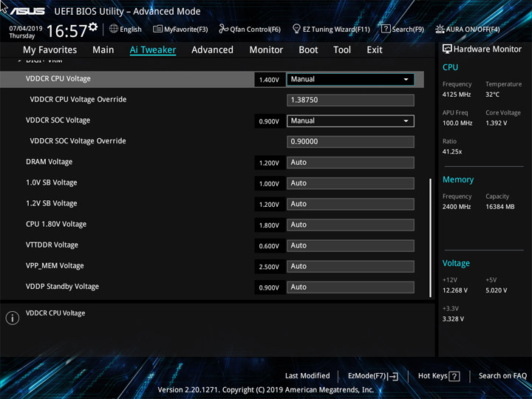Click the 16:57 clock display
The width and height of the screenshot is (532, 399).
click(66, 31)
